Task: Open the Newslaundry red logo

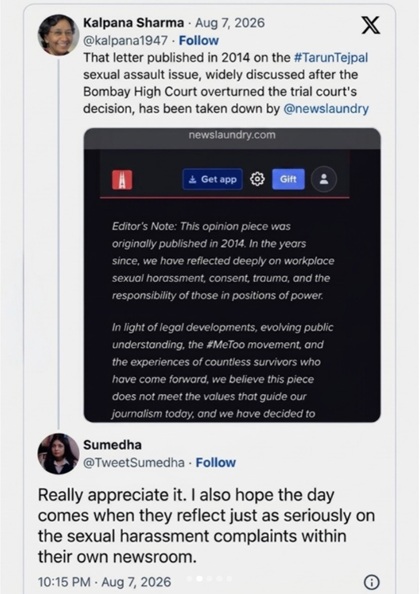Action: coord(122,180)
